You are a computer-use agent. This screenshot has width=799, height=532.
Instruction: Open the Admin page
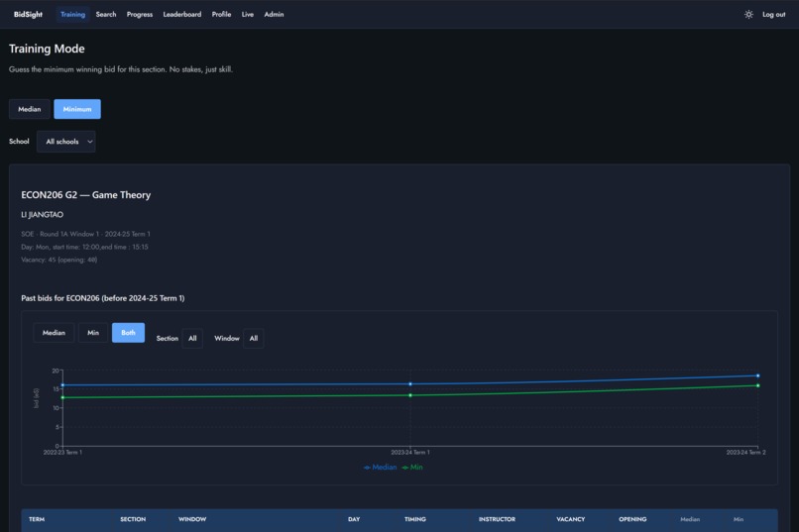[274, 14]
